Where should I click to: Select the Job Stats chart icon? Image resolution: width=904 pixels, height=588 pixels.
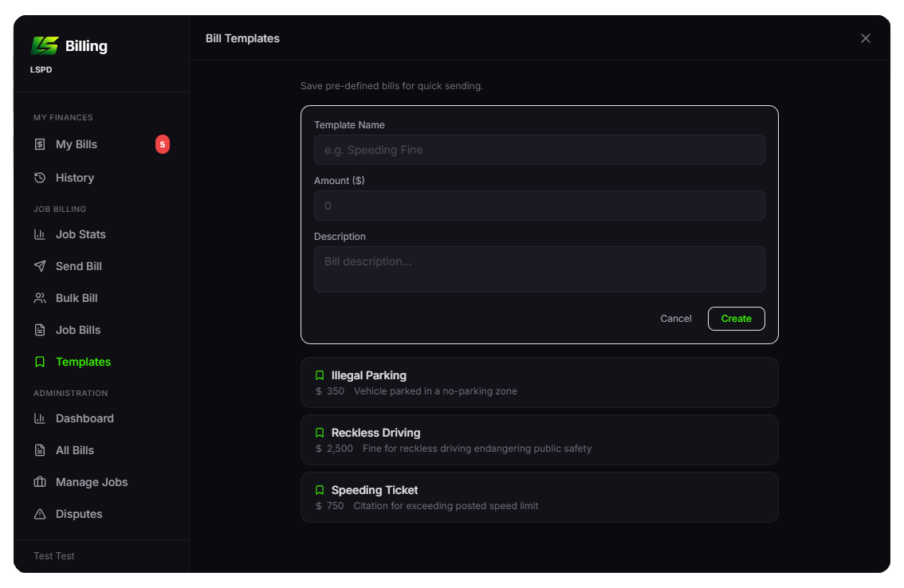click(40, 234)
